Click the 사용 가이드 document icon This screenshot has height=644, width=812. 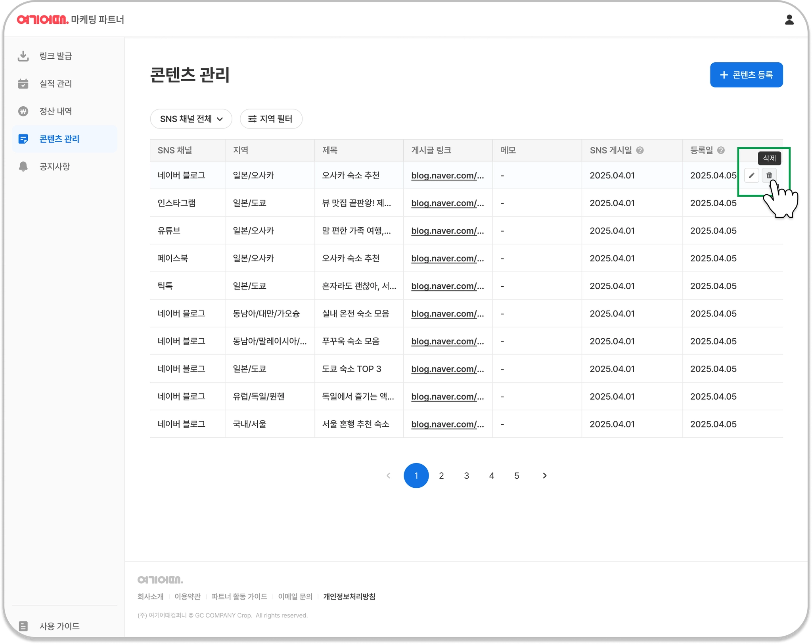point(23,626)
